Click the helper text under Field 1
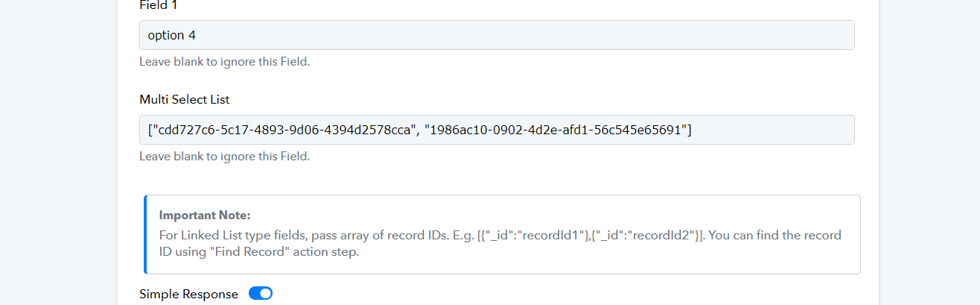The image size is (980, 305). [x=224, y=62]
